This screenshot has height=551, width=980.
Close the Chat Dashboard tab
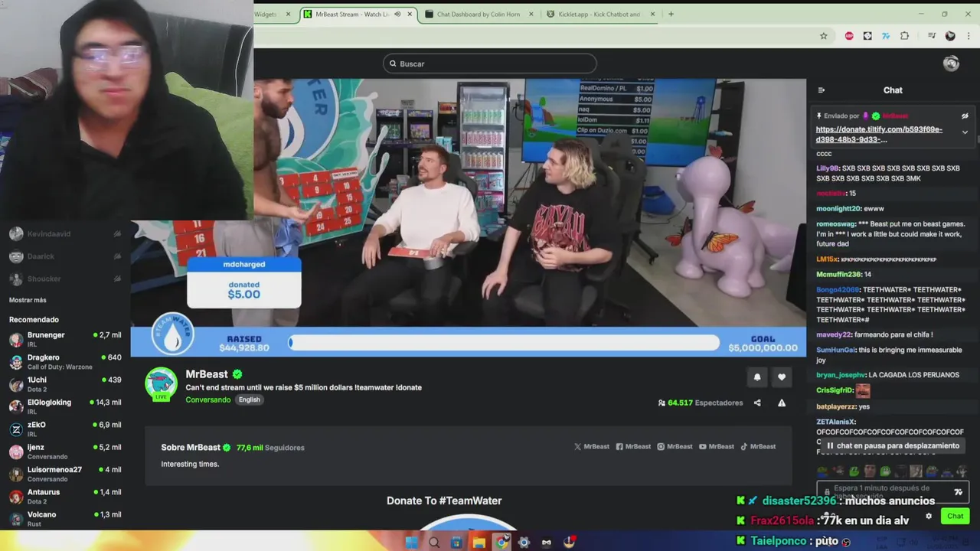(x=532, y=14)
